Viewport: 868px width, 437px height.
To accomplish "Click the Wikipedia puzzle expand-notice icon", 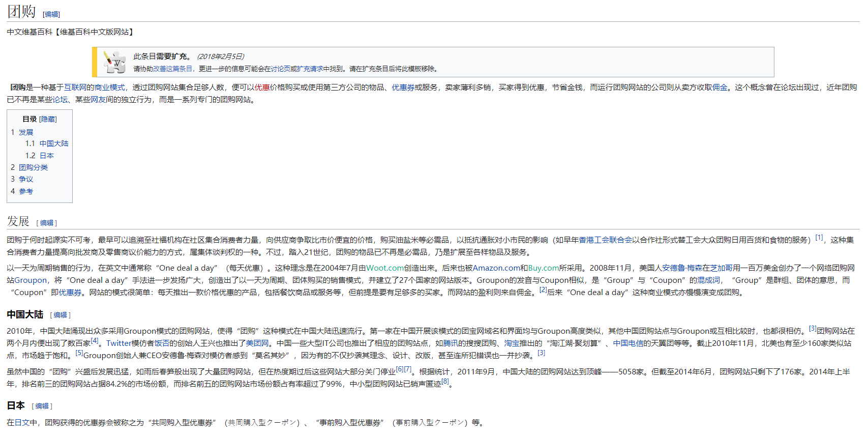I will 114,62.
